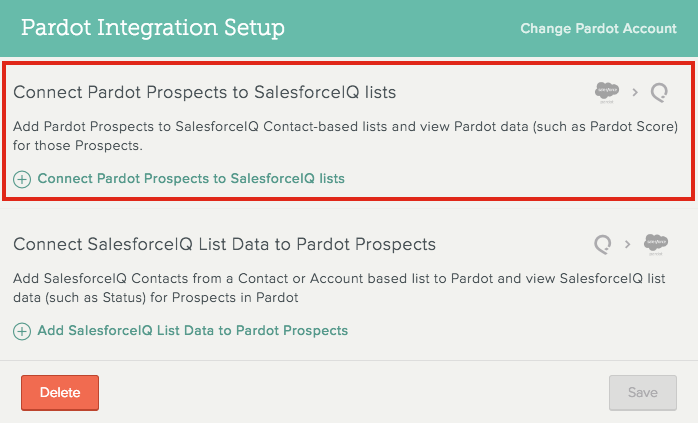Click the Connect Pardot Prospects to SalesforceIQ lists heading
Screen dimensions: 698x423
click(x=204, y=92)
